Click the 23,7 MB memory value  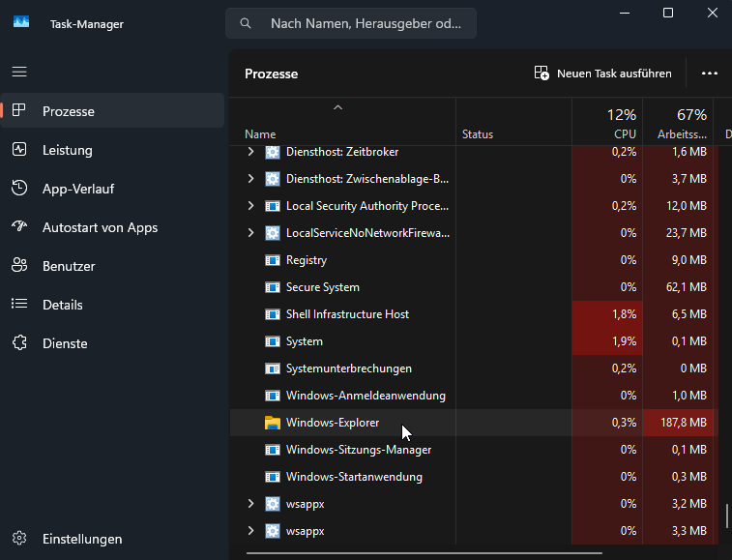[x=687, y=233]
